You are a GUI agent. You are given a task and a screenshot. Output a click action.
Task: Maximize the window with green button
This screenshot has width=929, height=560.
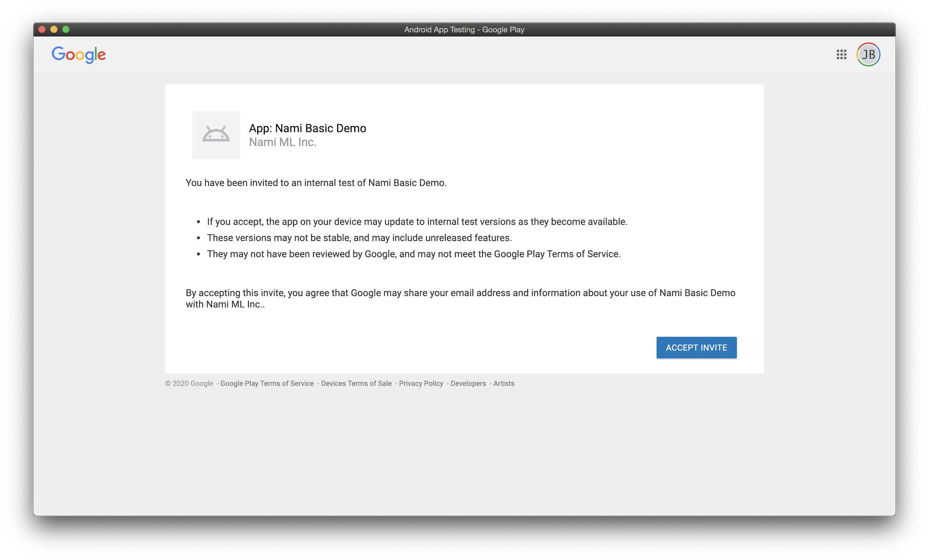pyautogui.click(x=66, y=29)
